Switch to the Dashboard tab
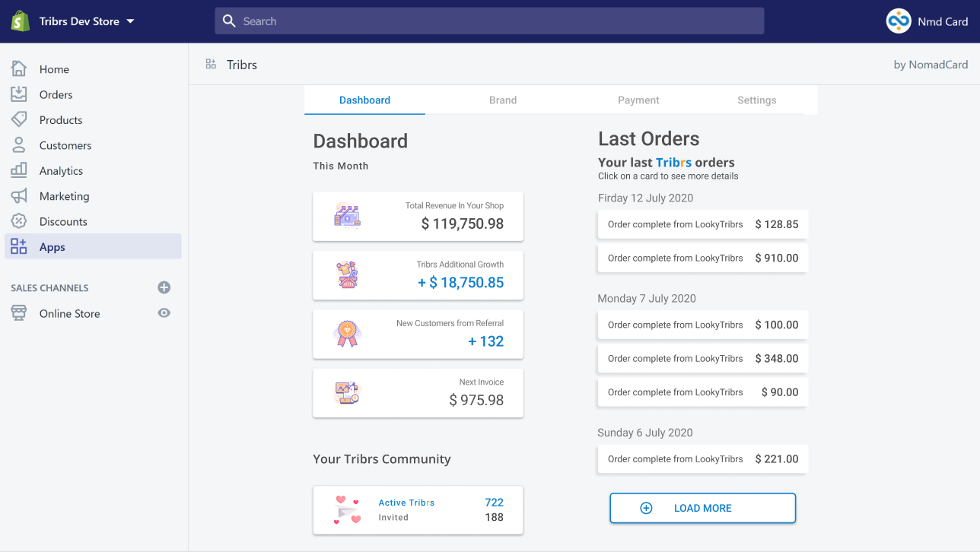The height and width of the screenshot is (552, 980). pyautogui.click(x=364, y=100)
